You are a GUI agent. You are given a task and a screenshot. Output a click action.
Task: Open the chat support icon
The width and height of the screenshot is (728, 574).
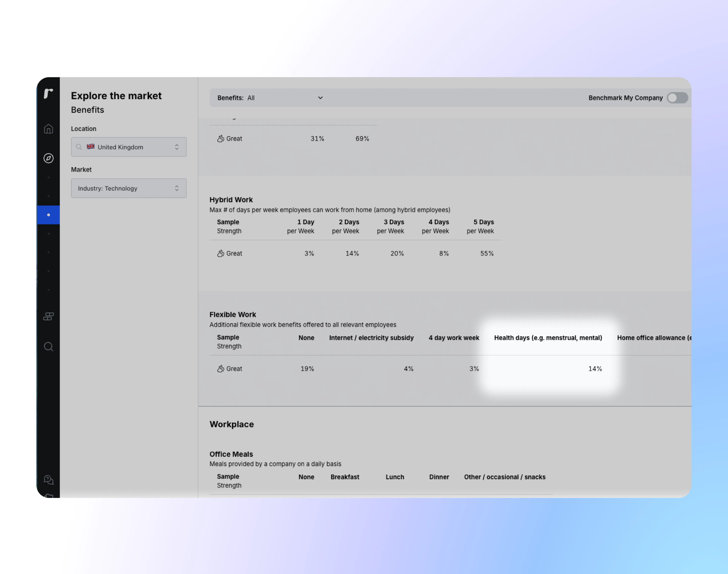(48, 480)
